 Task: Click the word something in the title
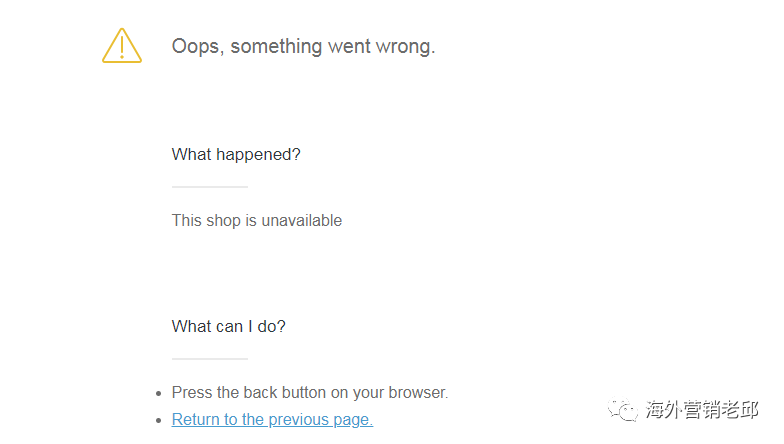[x=270, y=47]
